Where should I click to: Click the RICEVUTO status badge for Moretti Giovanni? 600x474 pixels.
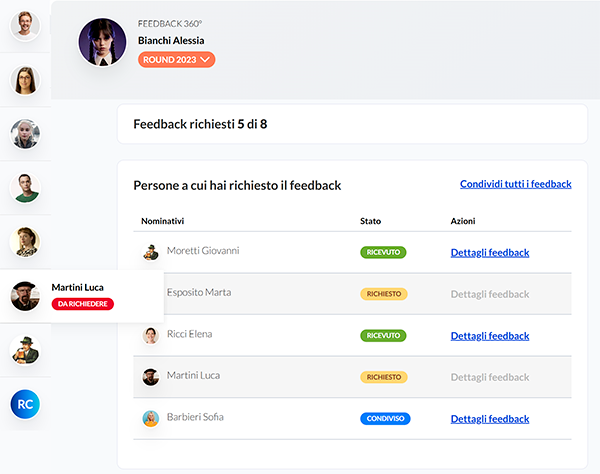coord(382,253)
